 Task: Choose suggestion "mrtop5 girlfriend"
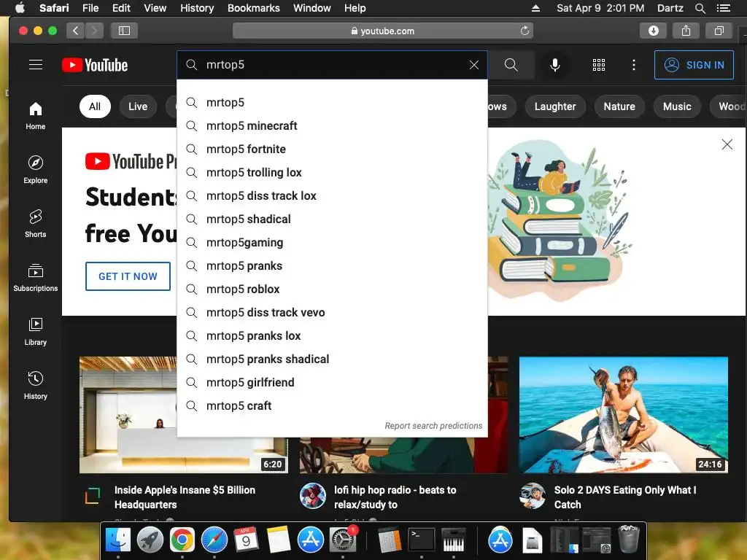332,382
